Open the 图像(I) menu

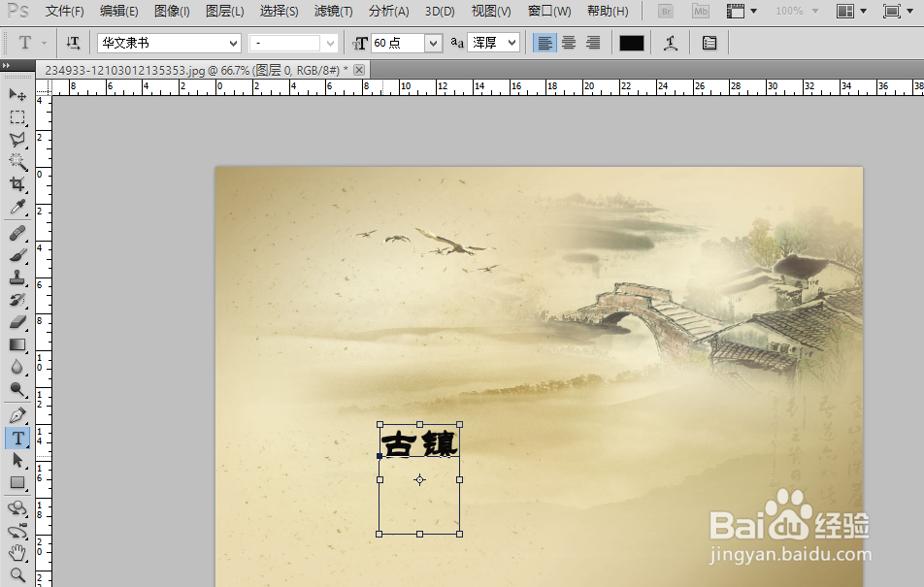172,12
